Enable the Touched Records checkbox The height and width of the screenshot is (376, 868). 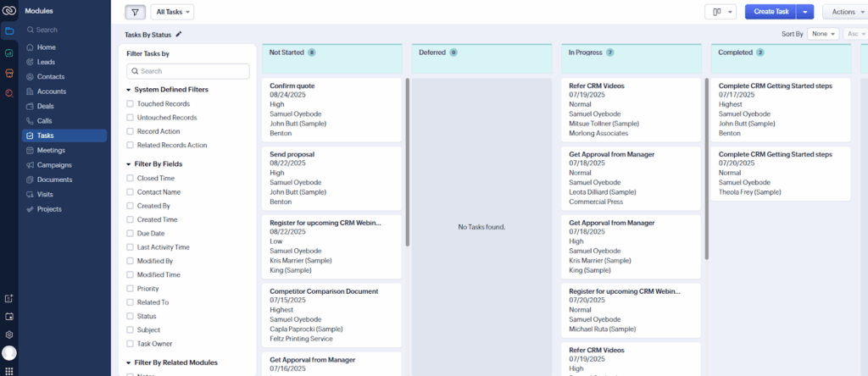130,103
